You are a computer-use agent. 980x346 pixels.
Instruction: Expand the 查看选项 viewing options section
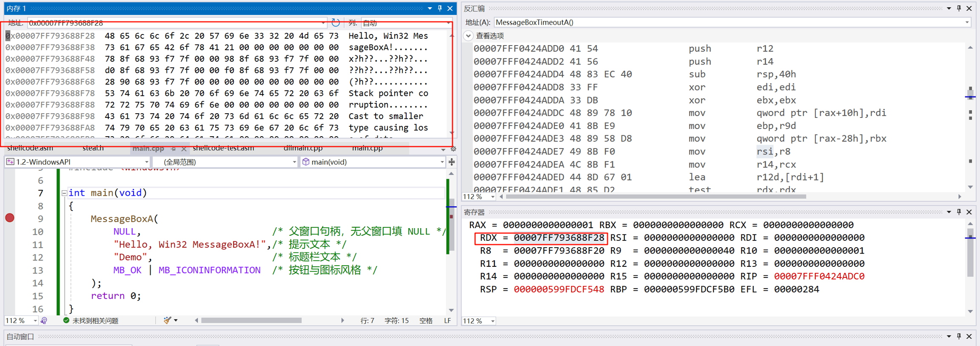468,36
